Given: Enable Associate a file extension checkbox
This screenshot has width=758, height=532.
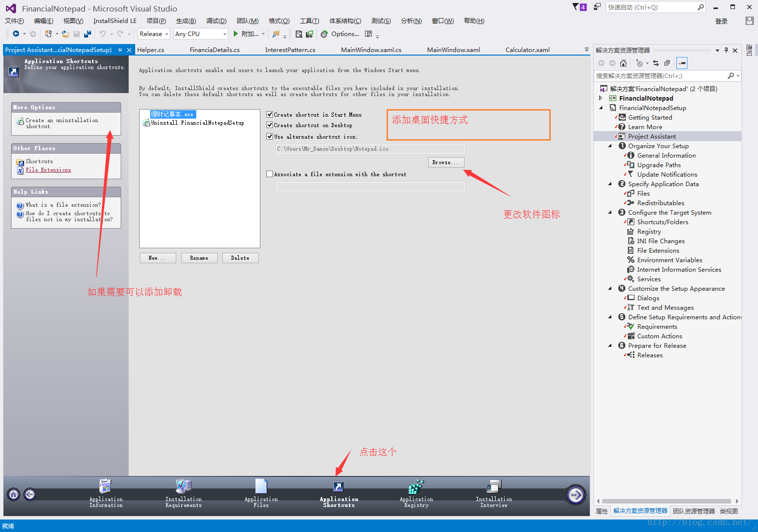Looking at the screenshot, I should pyautogui.click(x=270, y=174).
